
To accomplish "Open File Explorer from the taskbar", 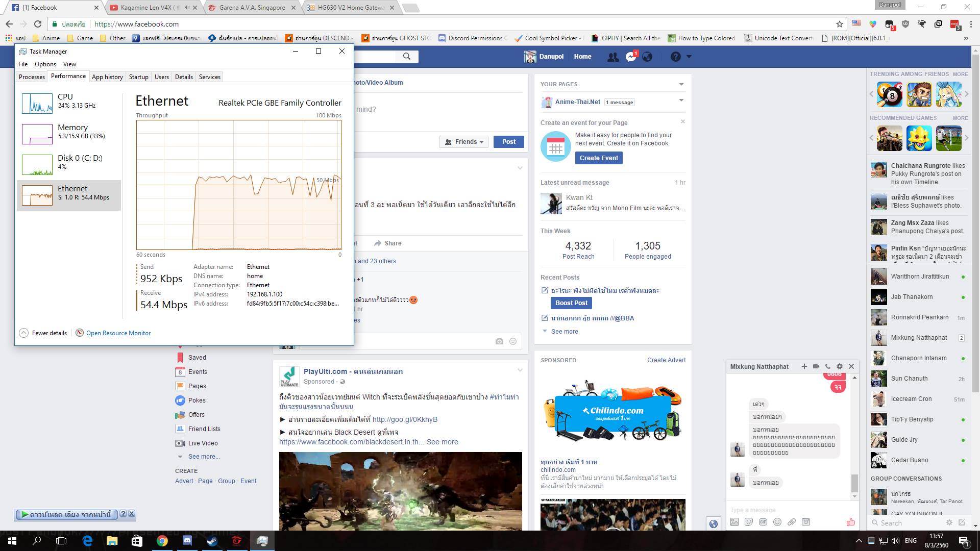I will click(112, 541).
